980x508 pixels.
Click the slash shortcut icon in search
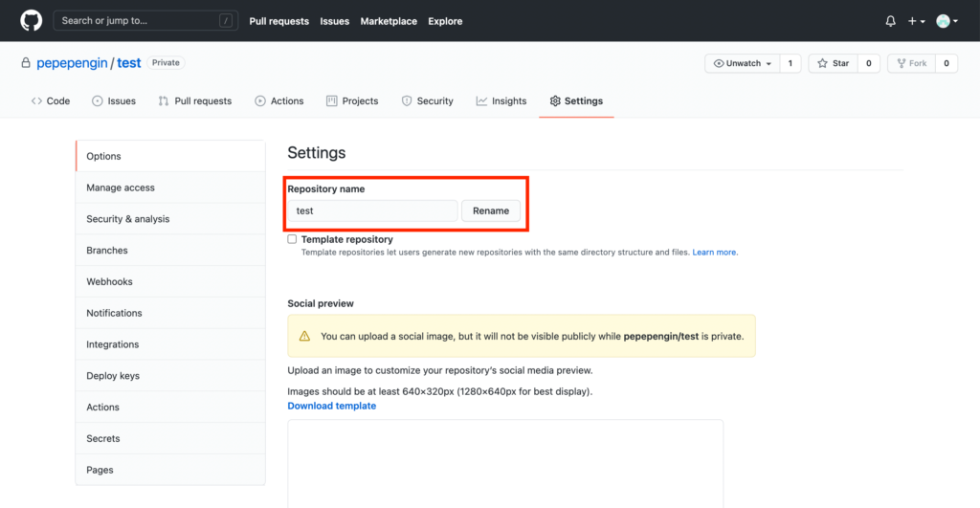tap(226, 21)
